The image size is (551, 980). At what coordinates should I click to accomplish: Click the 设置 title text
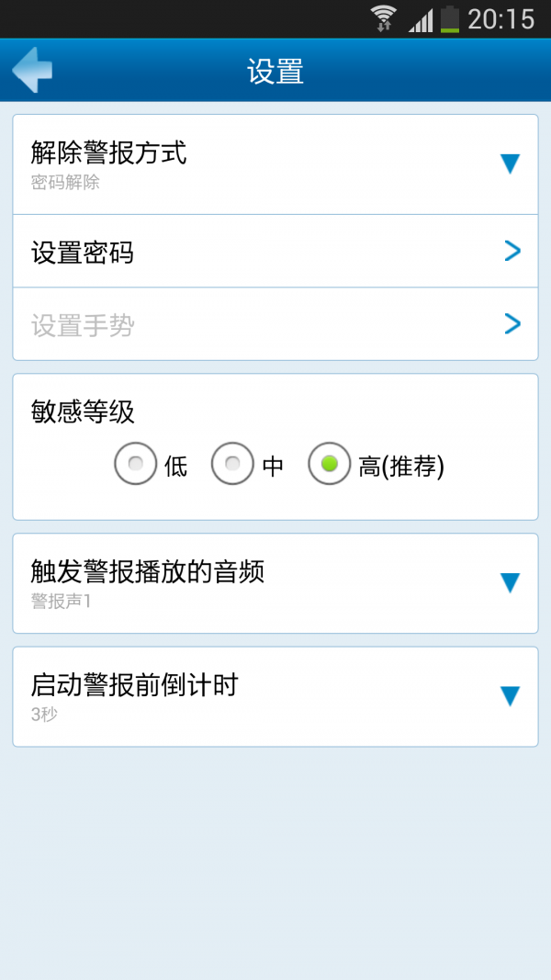[275, 69]
